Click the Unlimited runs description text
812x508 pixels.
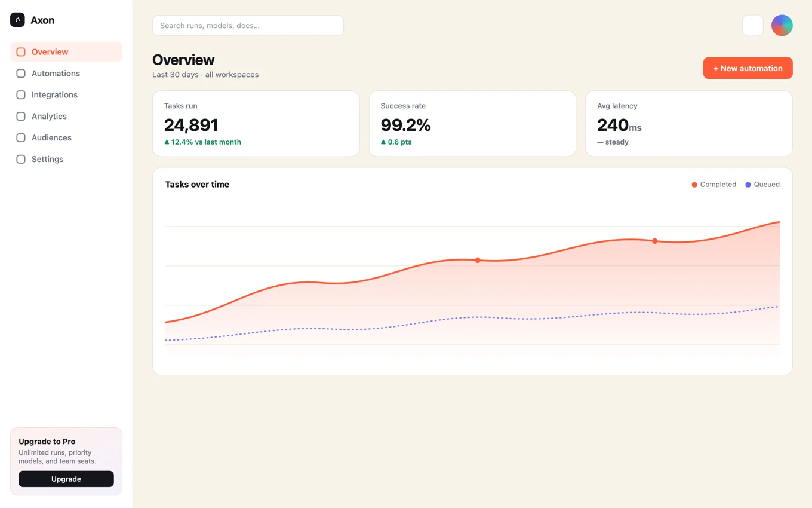[57, 457]
